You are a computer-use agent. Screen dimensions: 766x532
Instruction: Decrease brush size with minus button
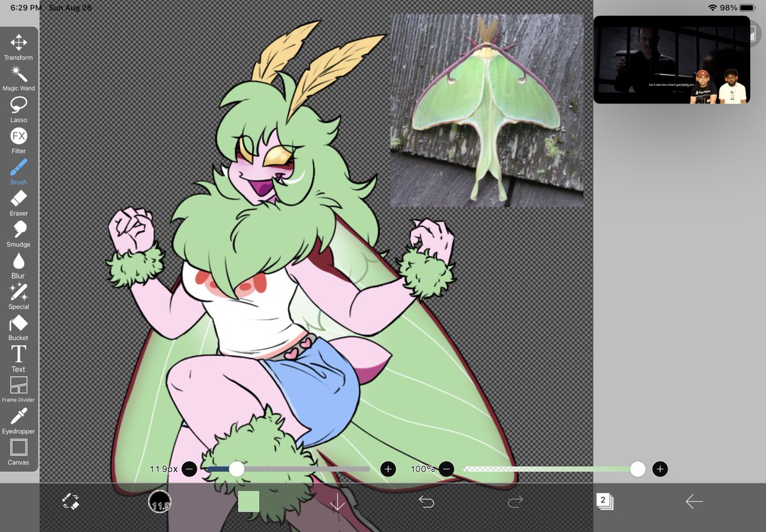[189, 469]
